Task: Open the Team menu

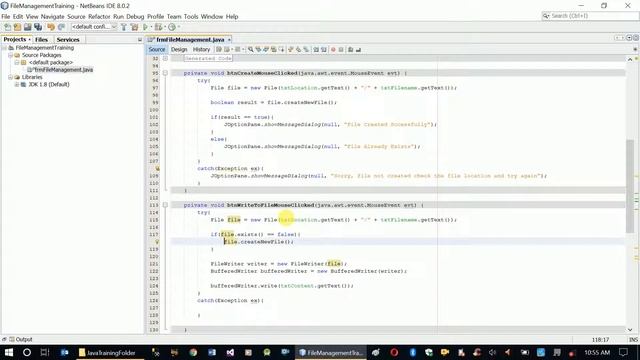Action: point(174,16)
